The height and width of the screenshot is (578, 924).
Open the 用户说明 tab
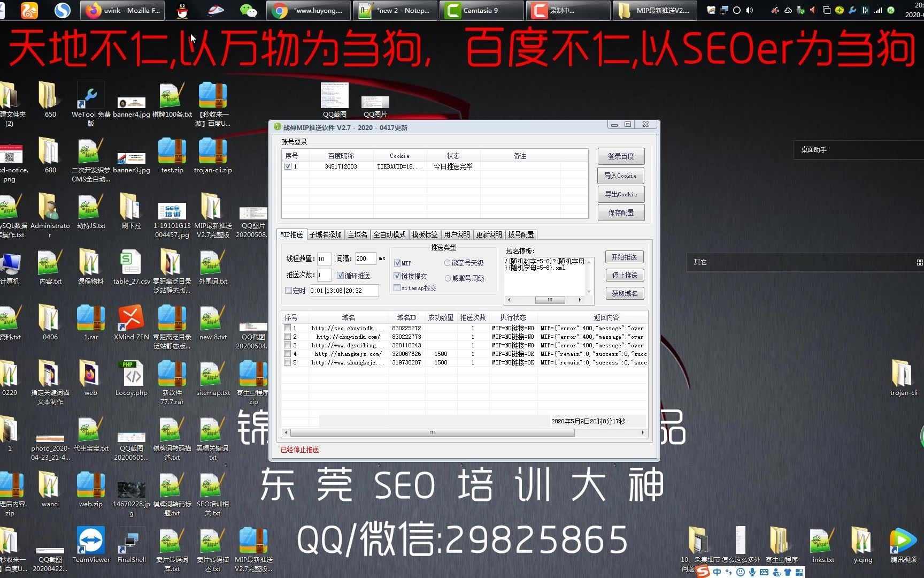coord(457,234)
